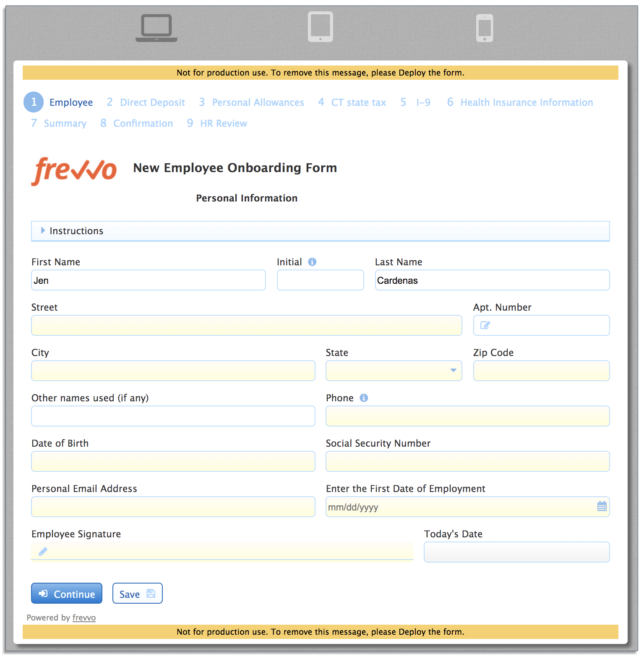Go to the Confirmation step

137,123
